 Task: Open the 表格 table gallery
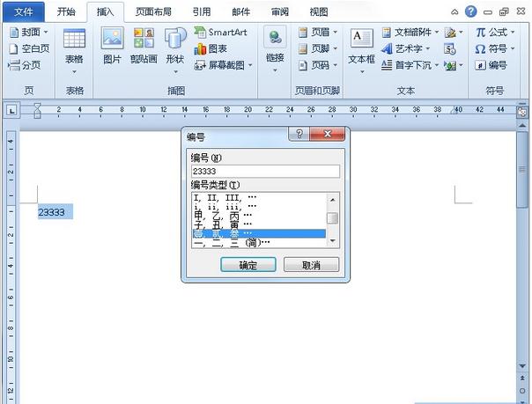click(74, 51)
